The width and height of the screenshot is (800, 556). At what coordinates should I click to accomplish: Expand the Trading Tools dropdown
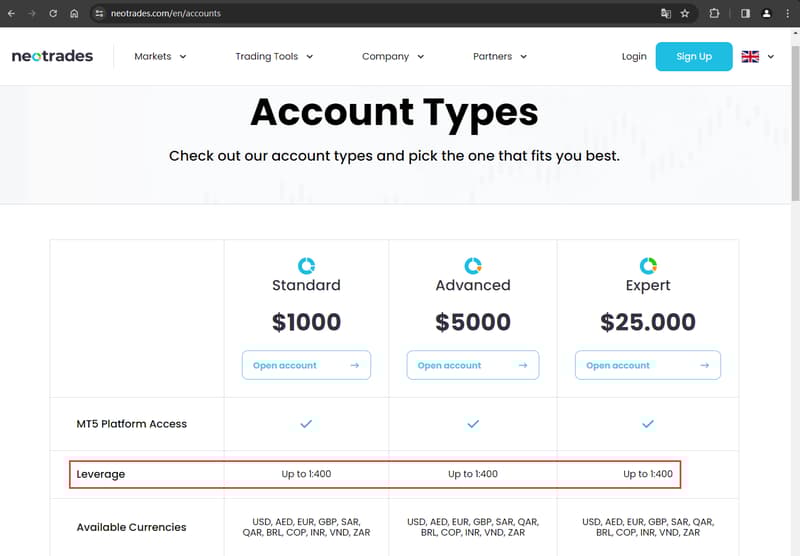coord(274,57)
